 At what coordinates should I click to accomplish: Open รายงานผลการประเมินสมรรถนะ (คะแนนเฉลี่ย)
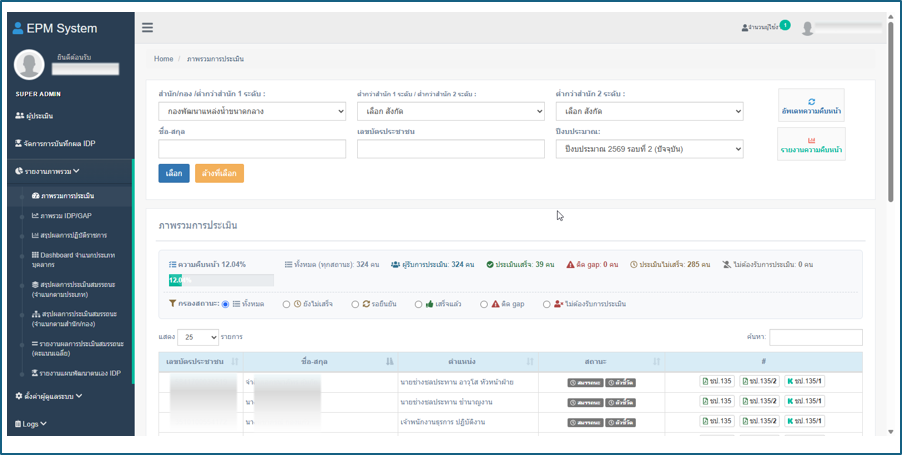[78, 348]
